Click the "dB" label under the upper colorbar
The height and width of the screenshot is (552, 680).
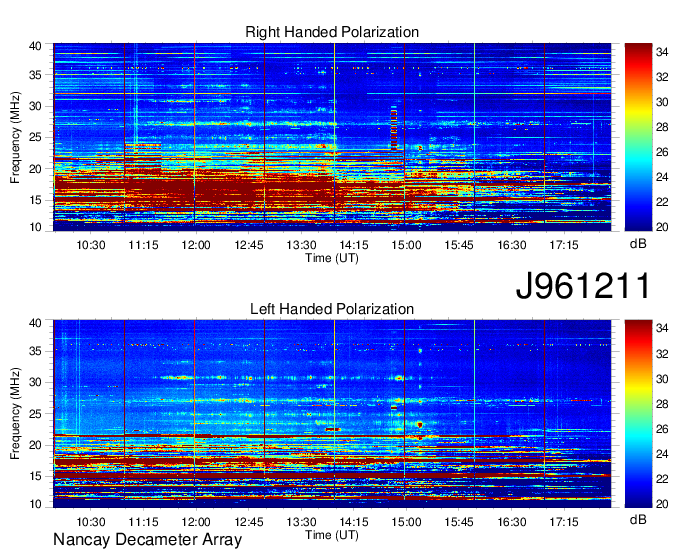click(638, 244)
